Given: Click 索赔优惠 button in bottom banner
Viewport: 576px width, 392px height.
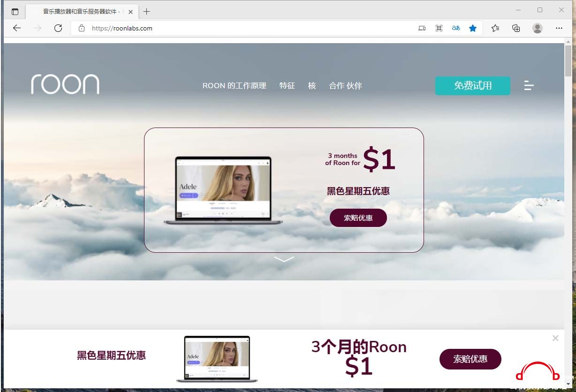Looking at the screenshot, I should (x=470, y=359).
